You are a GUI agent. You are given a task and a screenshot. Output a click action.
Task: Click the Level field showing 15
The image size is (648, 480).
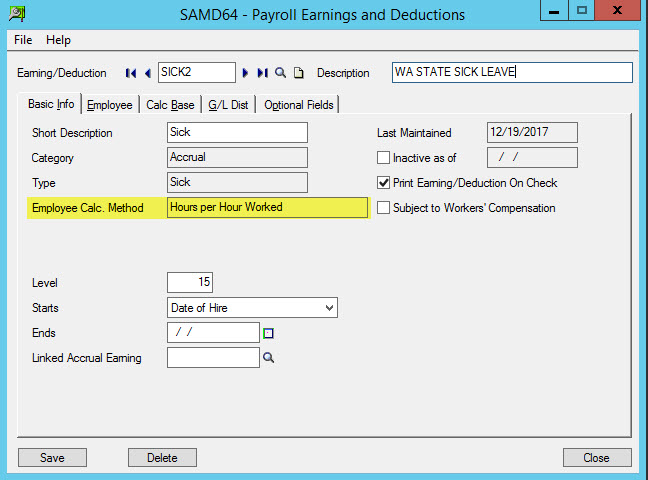point(190,282)
